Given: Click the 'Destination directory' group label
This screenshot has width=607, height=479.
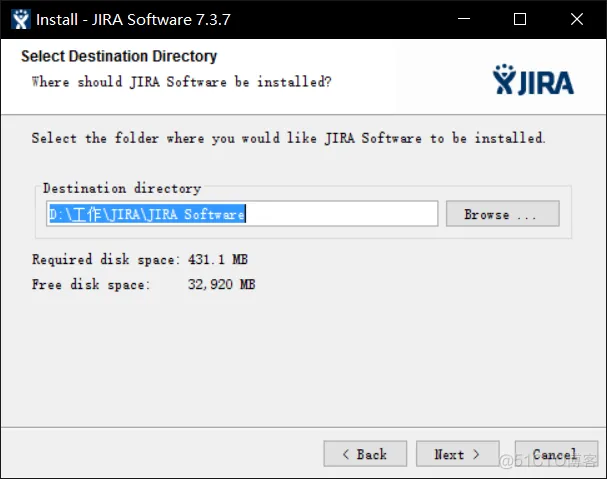Looking at the screenshot, I should point(122,188).
